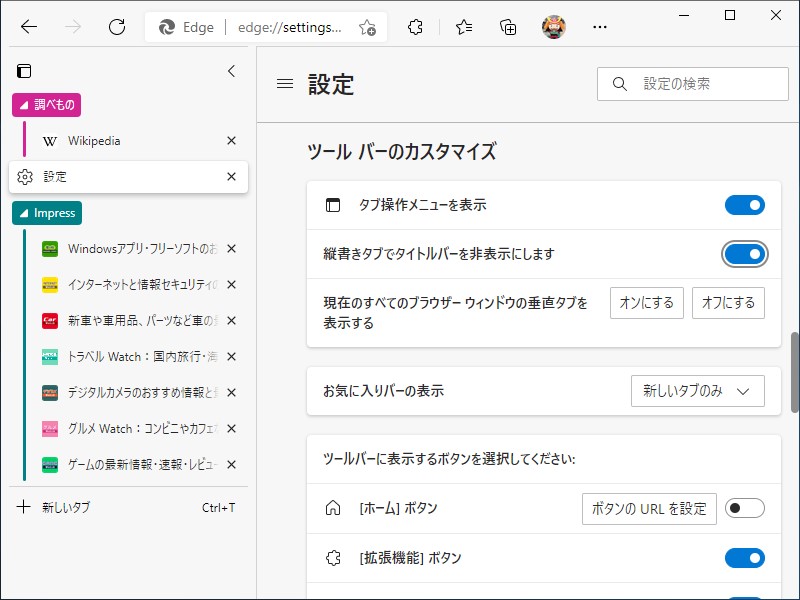Toggle 縦書きタブでタイトルバーを非表示 off
Viewport: 800px width, 600px height.
(744, 254)
